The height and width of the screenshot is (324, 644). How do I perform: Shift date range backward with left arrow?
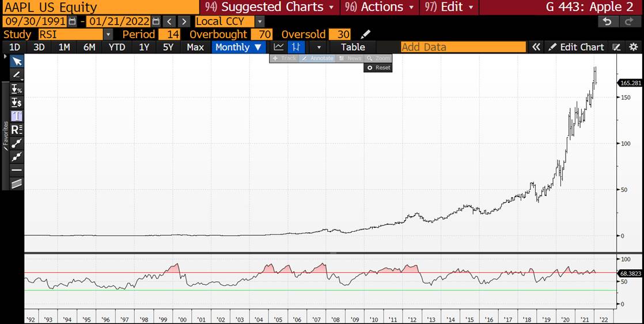tap(169, 21)
